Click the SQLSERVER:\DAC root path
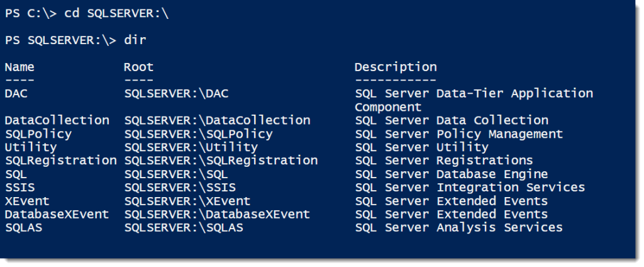This screenshot has width=644, height=267. (176, 94)
